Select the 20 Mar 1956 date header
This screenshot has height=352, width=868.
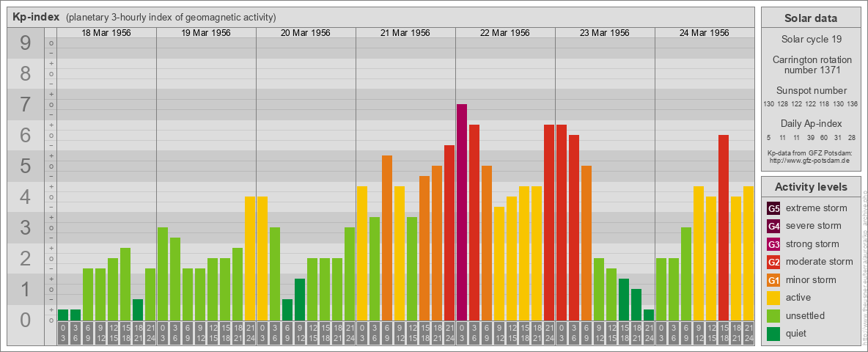pos(306,33)
